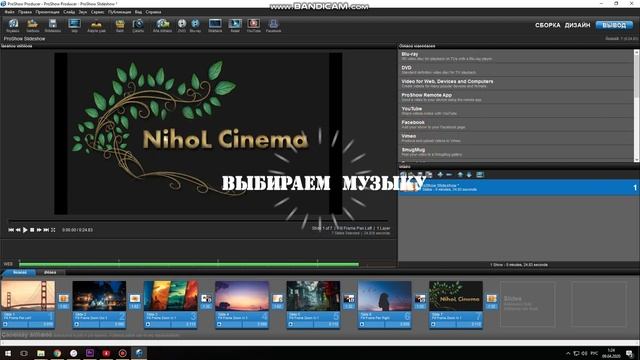Select slide 5 dark forest thumbnail
The image size is (640, 360).
click(x=313, y=296)
